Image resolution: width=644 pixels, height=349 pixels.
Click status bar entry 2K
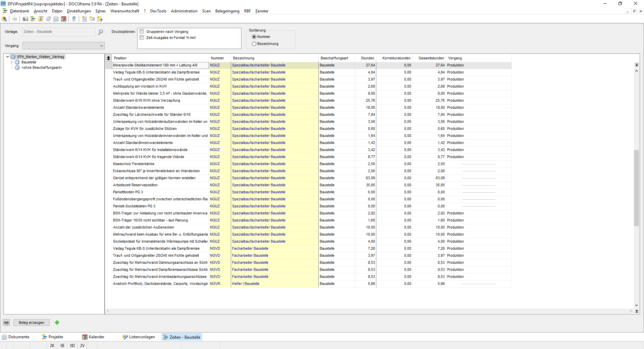[52, 345]
